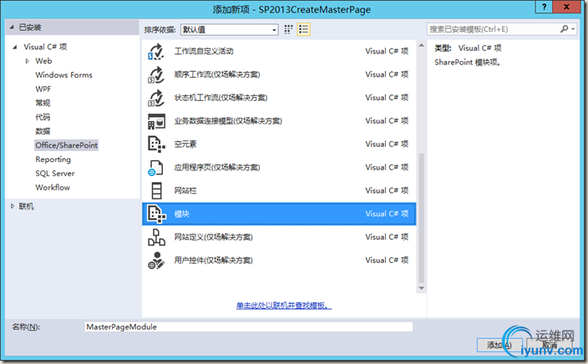The width and height of the screenshot is (588, 364).
Task: Select Reporting category
Action: [53, 159]
